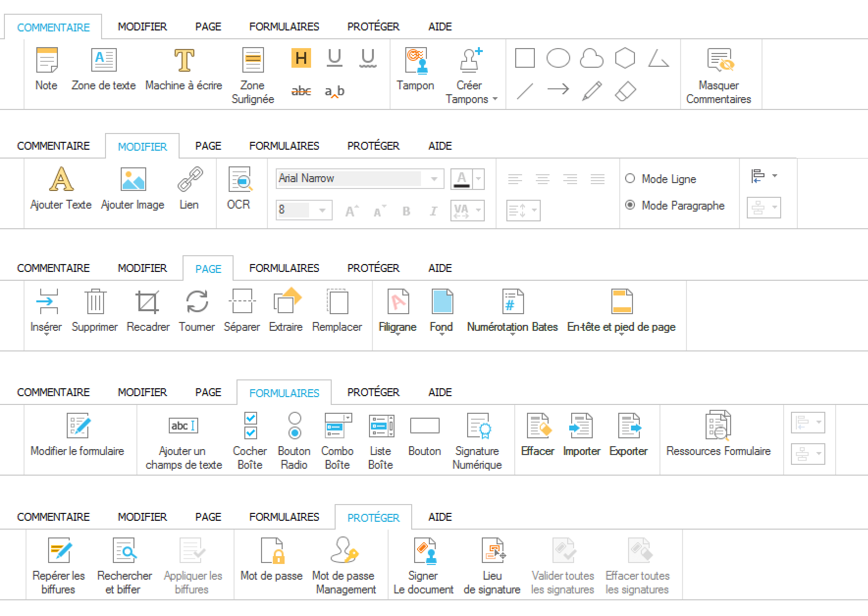Toggle justified text alignment
This screenshot has height=616, width=868.
(x=598, y=179)
